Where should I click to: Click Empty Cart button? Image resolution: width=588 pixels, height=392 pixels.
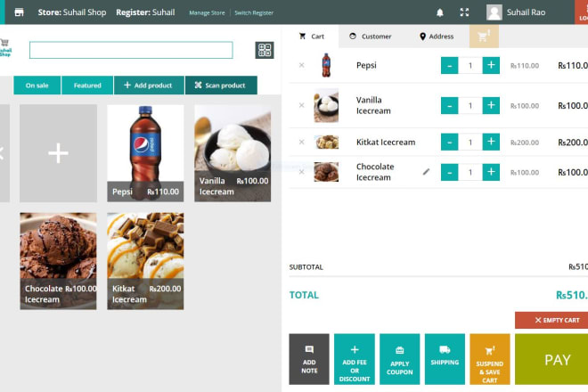551,320
